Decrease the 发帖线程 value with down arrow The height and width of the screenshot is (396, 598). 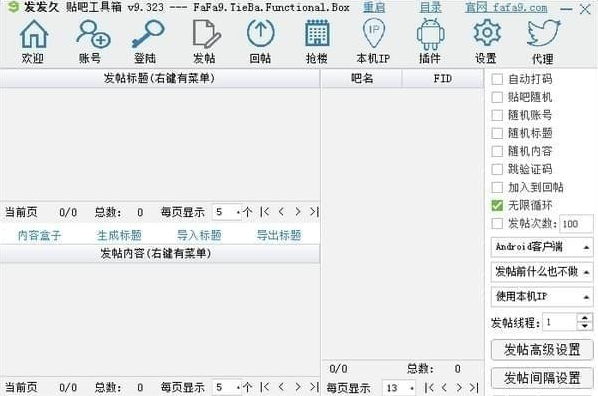pos(585,327)
